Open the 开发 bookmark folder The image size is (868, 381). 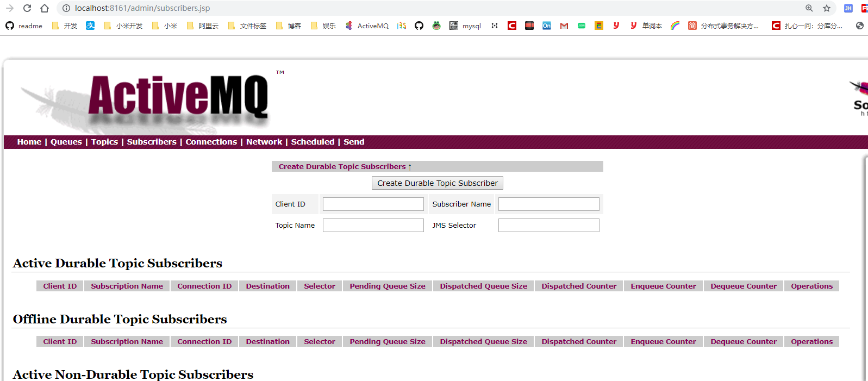tap(65, 26)
